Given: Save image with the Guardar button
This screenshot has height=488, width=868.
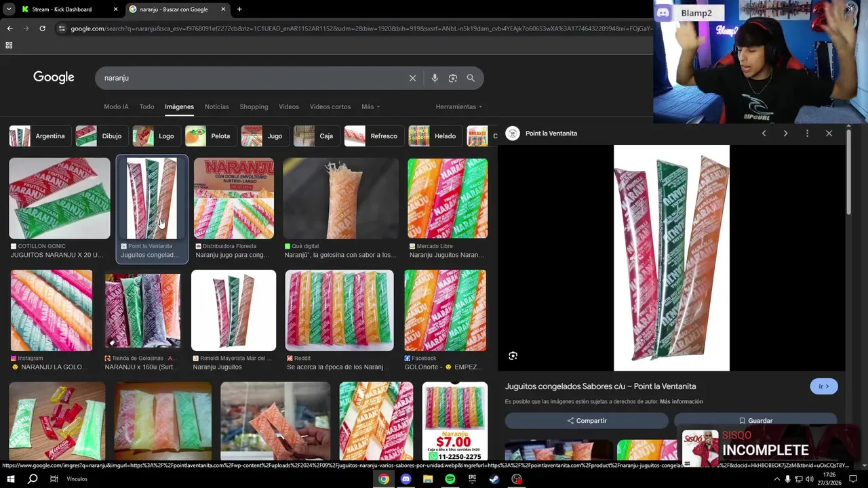Looking at the screenshot, I should (x=755, y=421).
